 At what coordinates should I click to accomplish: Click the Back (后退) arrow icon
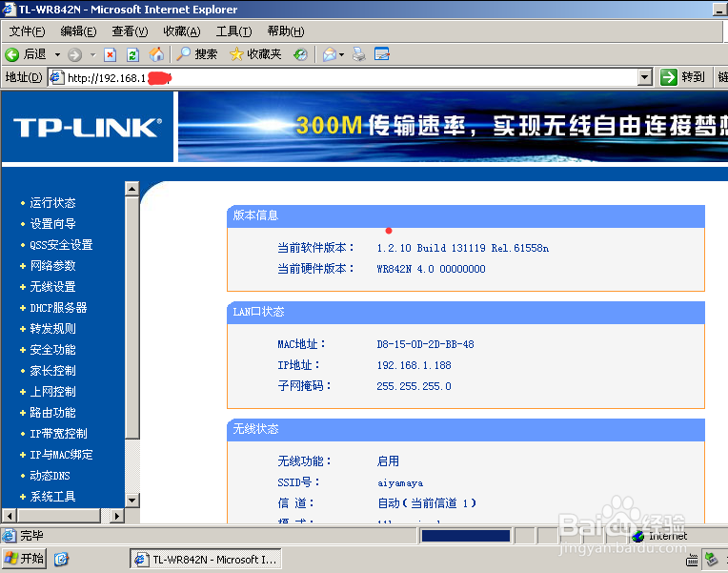click(11, 55)
